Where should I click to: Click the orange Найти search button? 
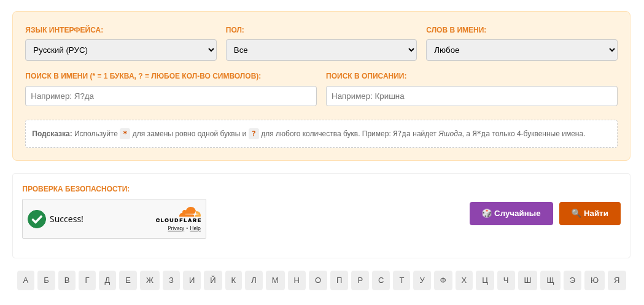tap(590, 214)
